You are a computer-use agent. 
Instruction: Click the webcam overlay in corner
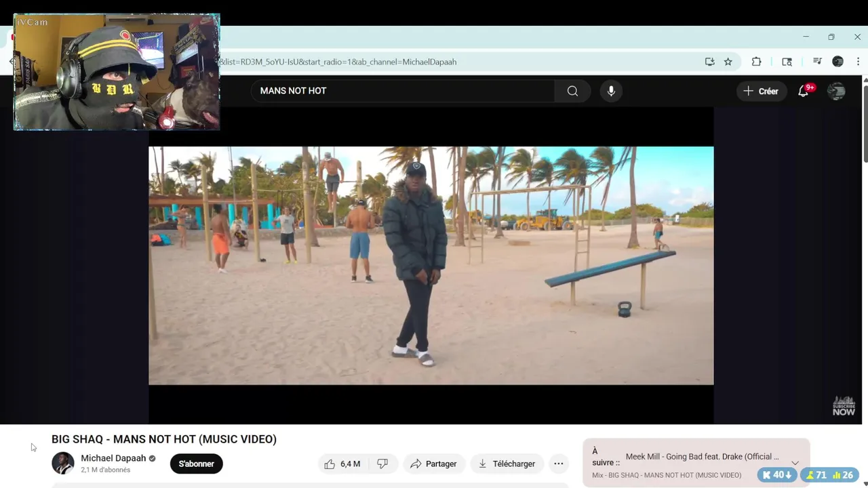(117, 72)
